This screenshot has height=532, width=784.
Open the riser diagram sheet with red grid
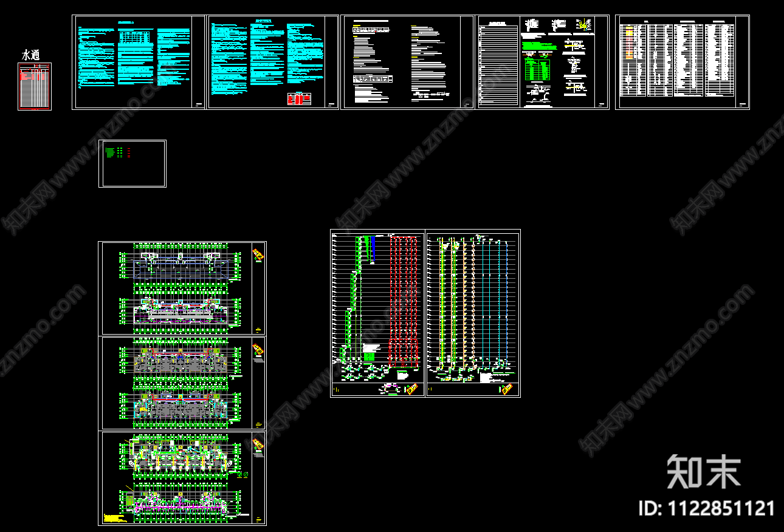click(x=377, y=313)
